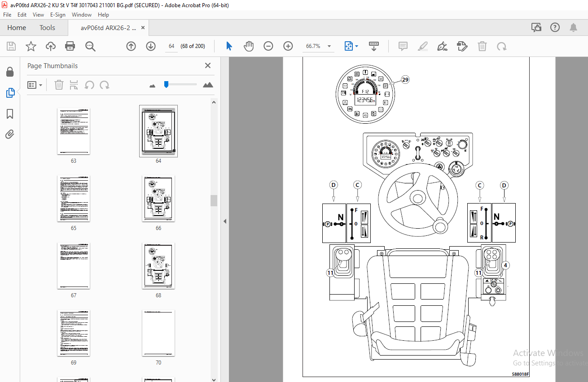Select page 66 thumbnail

[158, 199]
